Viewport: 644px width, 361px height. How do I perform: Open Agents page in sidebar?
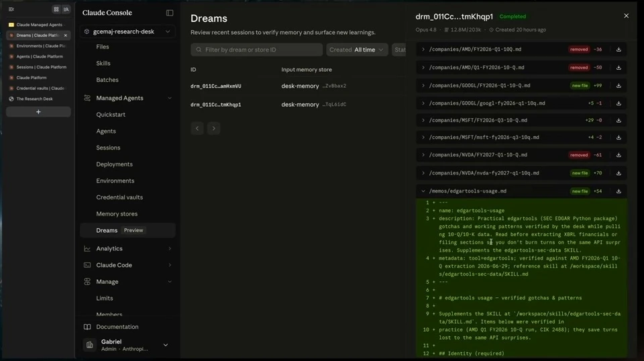(106, 131)
